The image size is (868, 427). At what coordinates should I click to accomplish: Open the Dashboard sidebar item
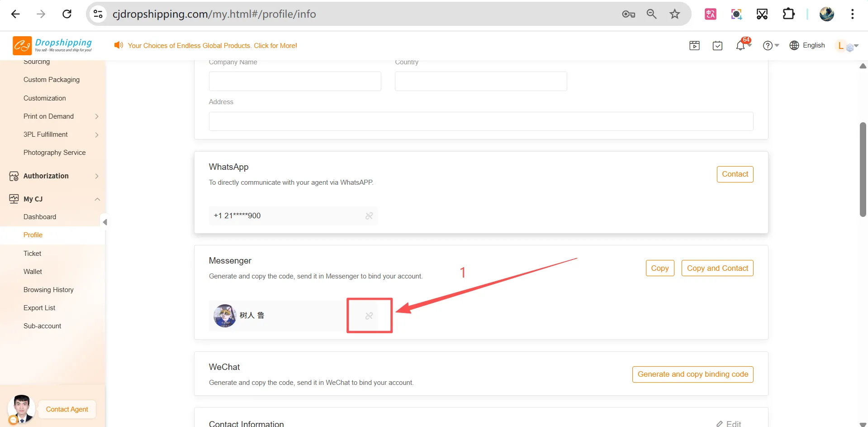pyautogui.click(x=40, y=217)
